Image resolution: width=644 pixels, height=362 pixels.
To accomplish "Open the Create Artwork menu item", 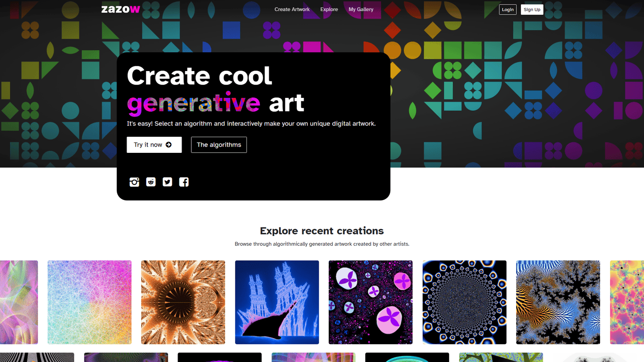I will [x=292, y=9].
